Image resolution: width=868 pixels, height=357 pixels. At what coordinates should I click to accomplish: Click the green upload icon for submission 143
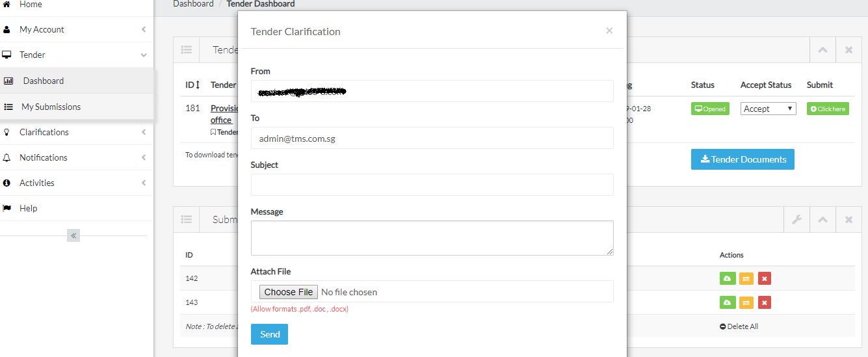click(728, 302)
